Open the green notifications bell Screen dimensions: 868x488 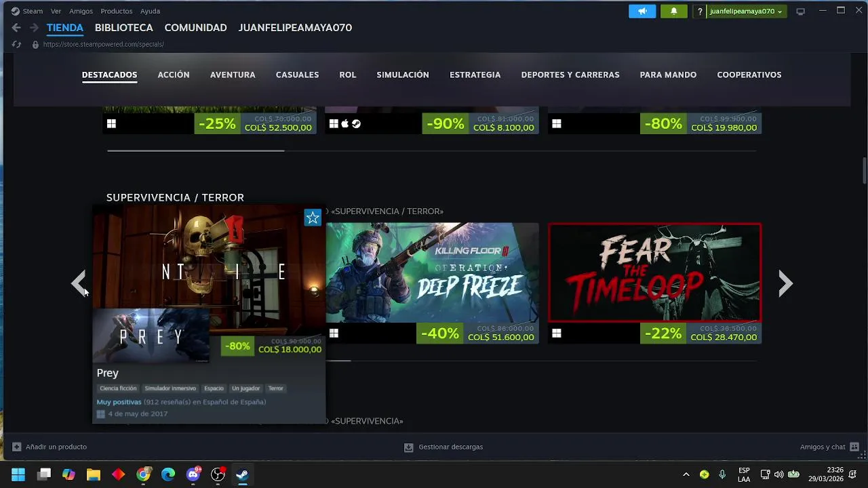(673, 11)
